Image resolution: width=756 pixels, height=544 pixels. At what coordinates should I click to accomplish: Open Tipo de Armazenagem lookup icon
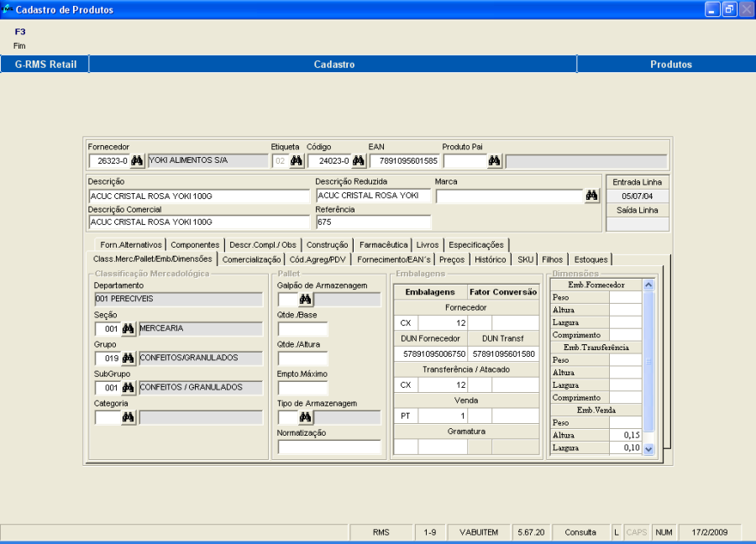[x=305, y=417]
